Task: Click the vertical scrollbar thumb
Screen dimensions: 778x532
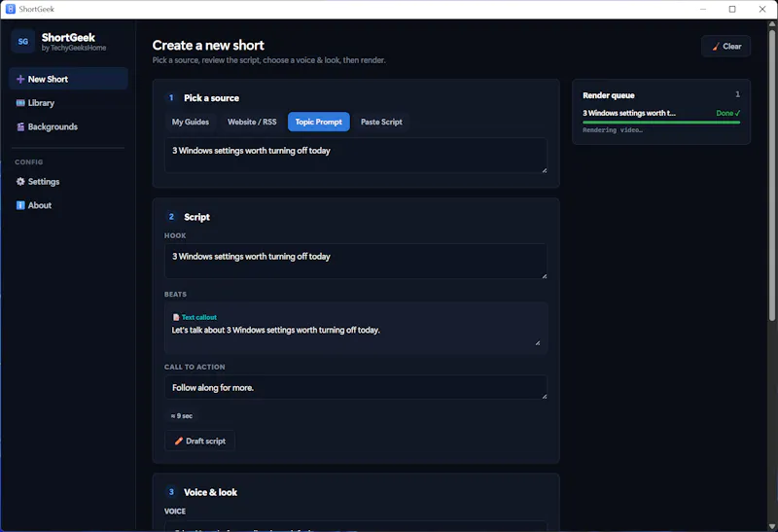Action: click(x=771, y=175)
